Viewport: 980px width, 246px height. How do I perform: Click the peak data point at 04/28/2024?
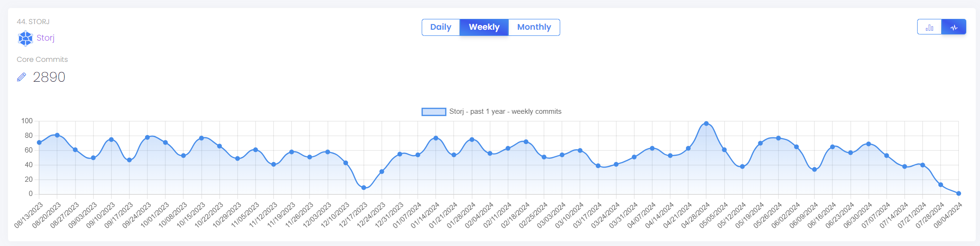(x=706, y=124)
